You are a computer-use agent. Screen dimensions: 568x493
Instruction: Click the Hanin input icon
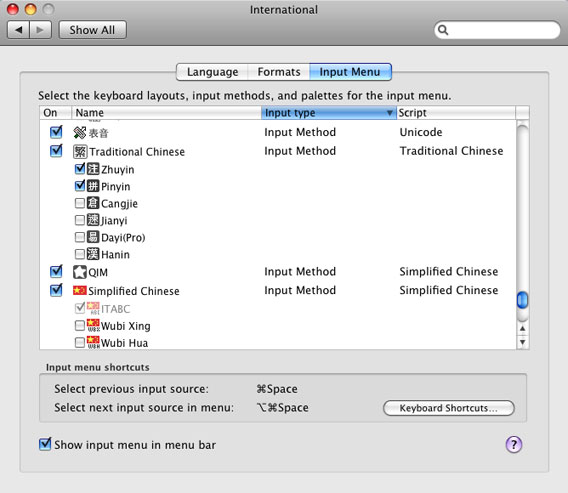(x=93, y=254)
